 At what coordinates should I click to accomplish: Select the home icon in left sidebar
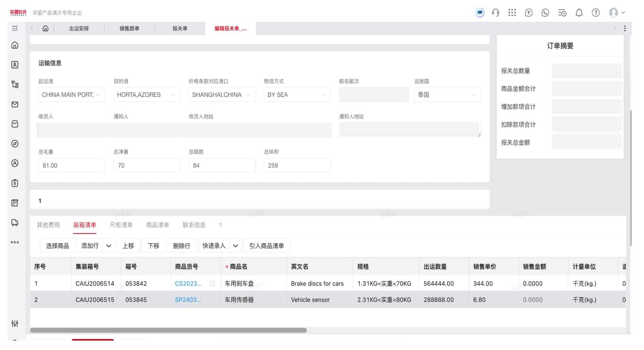click(15, 45)
